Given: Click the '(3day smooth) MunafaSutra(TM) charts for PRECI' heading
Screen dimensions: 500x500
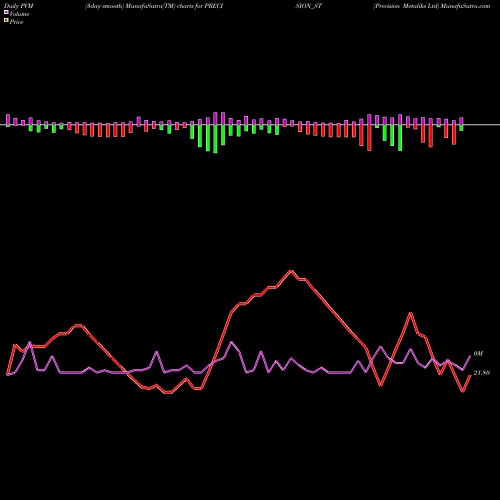Looking at the screenshot, I should coord(154,6).
